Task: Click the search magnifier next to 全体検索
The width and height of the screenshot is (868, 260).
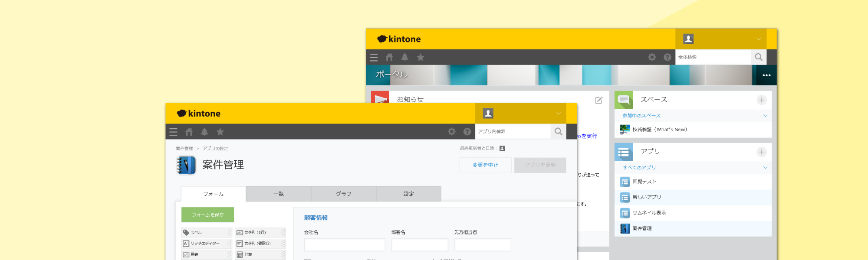Action: coord(759,57)
